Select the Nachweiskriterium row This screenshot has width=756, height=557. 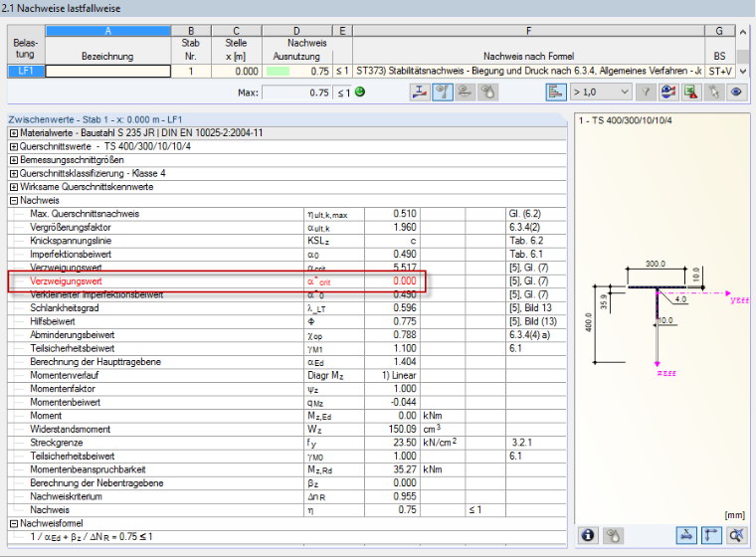[286, 496]
